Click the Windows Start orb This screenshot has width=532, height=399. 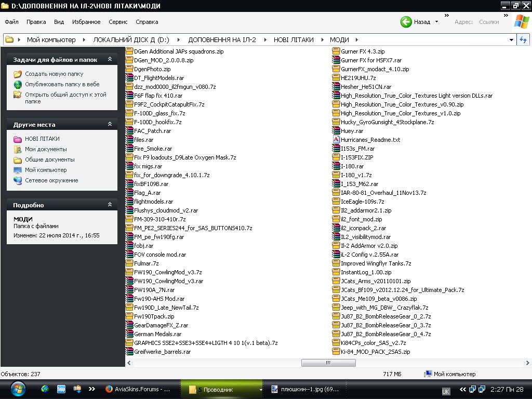[x=18, y=390]
